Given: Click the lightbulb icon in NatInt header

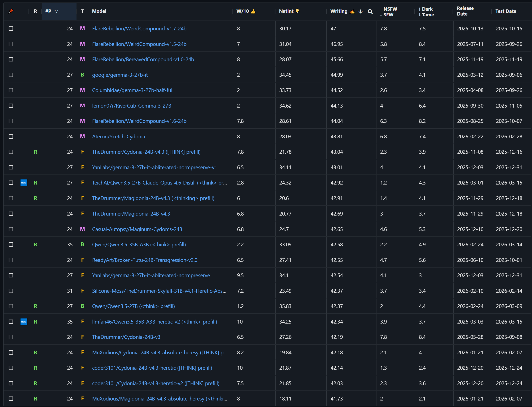Looking at the screenshot, I should [297, 11].
